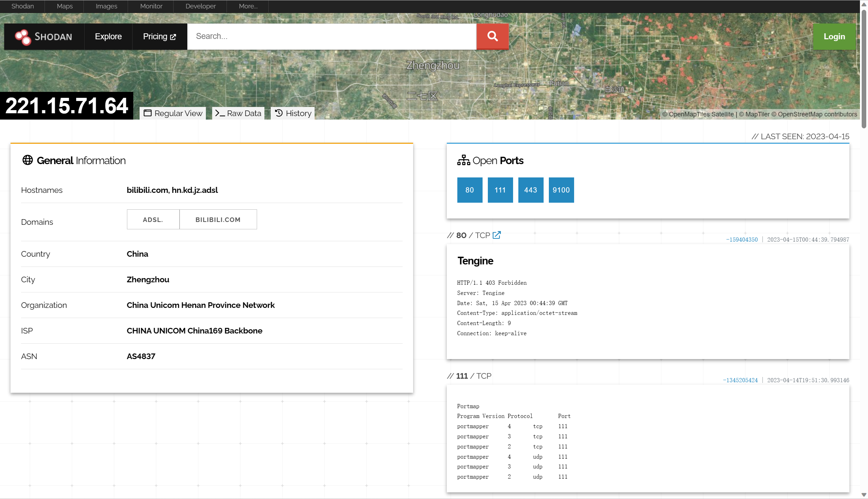This screenshot has height=499, width=868.
Task: Click the ASN value AS4837
Action: pos(141,356)
